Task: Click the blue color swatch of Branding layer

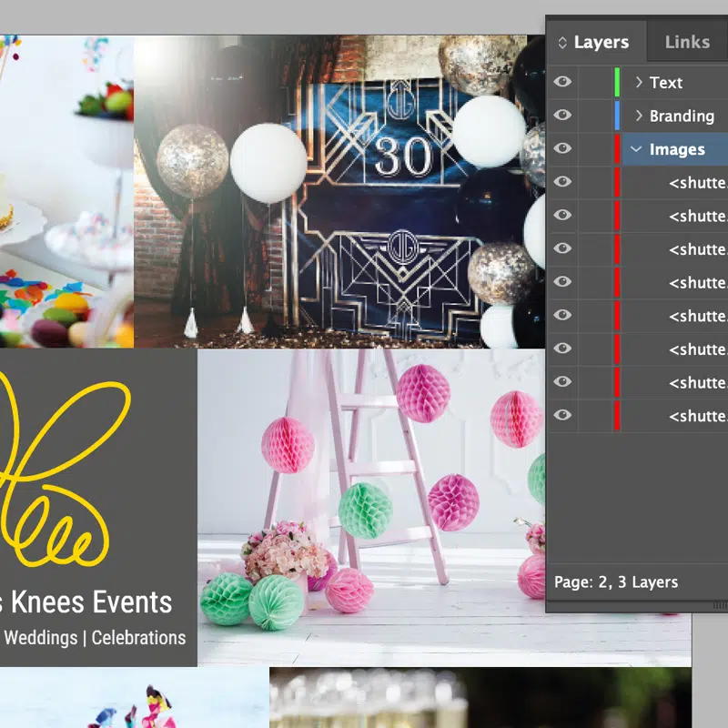Action: (x=617, y=116)
